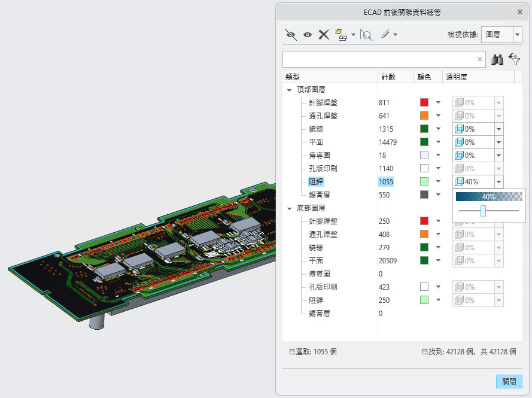This screenshot has width=532, height=398.
Task: Open color dropdown arrow for top 平面
Action: (439, 142)
